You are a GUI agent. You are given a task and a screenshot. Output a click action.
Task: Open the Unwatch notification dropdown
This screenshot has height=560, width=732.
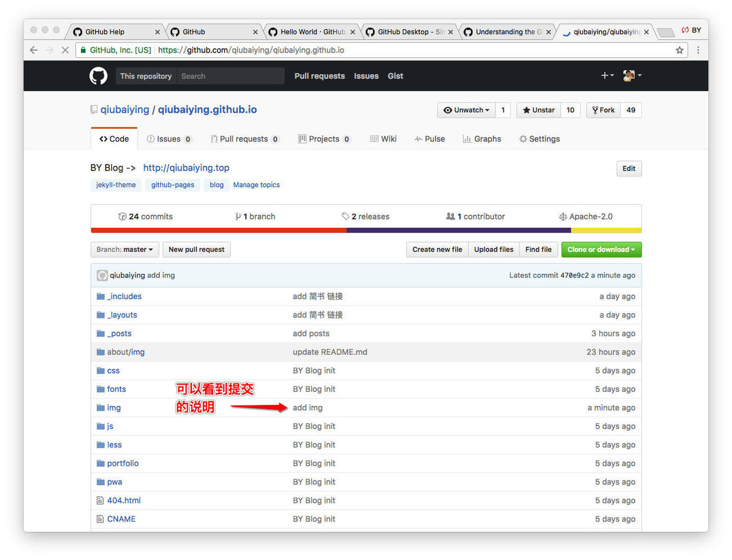[466, 110]
